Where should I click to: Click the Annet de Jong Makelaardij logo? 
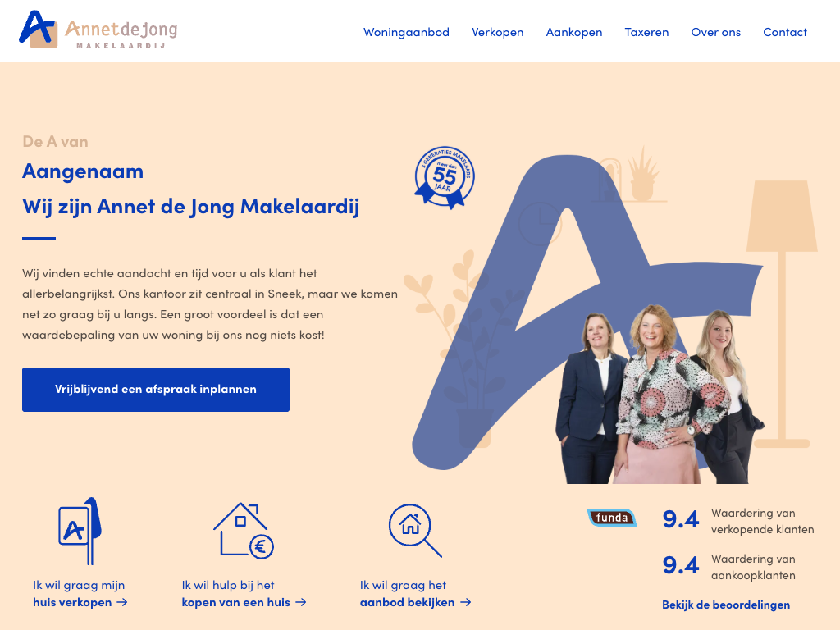[x=98, y=30]
